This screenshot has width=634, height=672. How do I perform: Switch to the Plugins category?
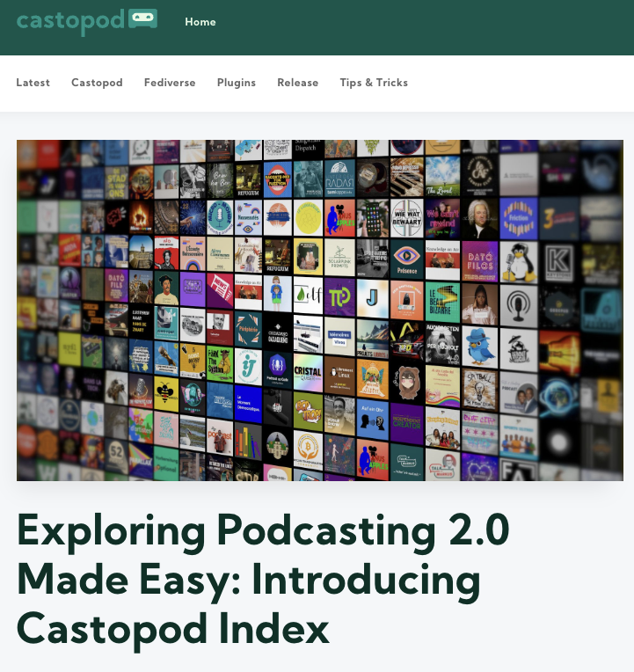(x=237, y=83)
